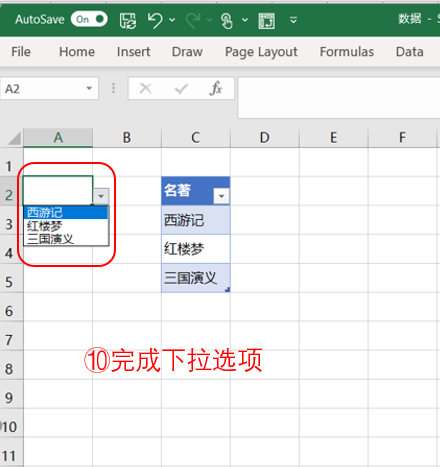440x467 pixels.
Task: Click the Redo arrow icon
Action: tap(193, 20)
